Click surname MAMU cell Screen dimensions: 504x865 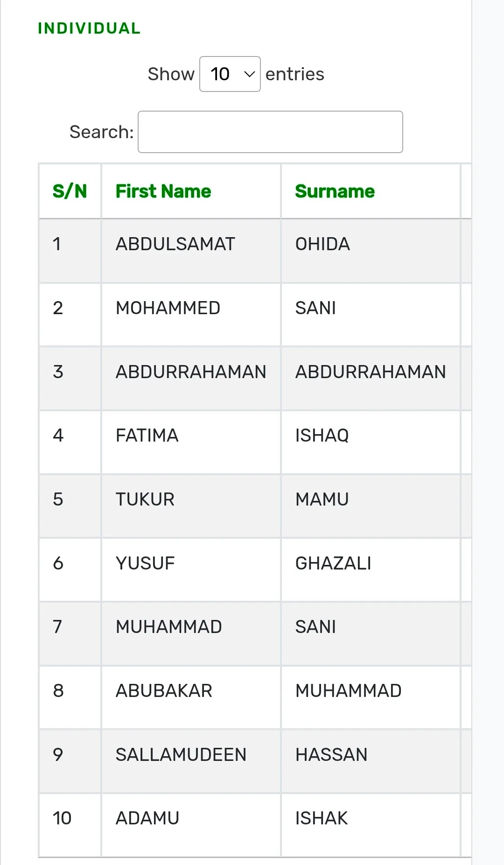pos(322,499)
